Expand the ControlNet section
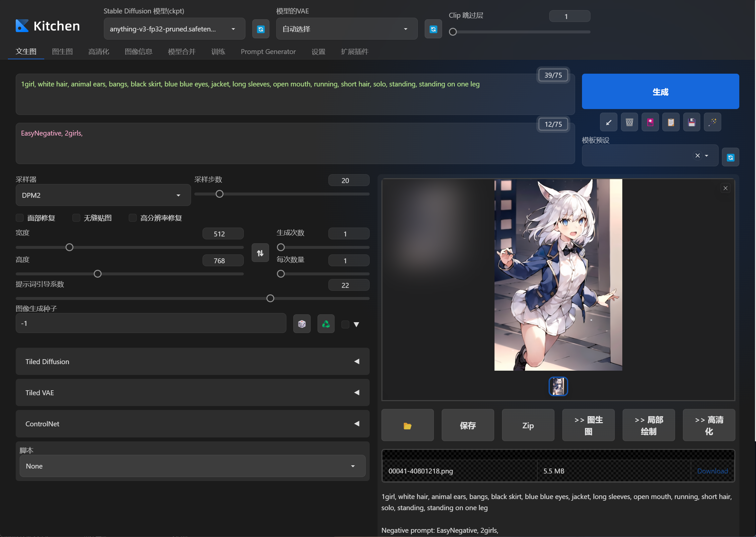The height and width of the screenshot is (537, 756). [193, 424]
